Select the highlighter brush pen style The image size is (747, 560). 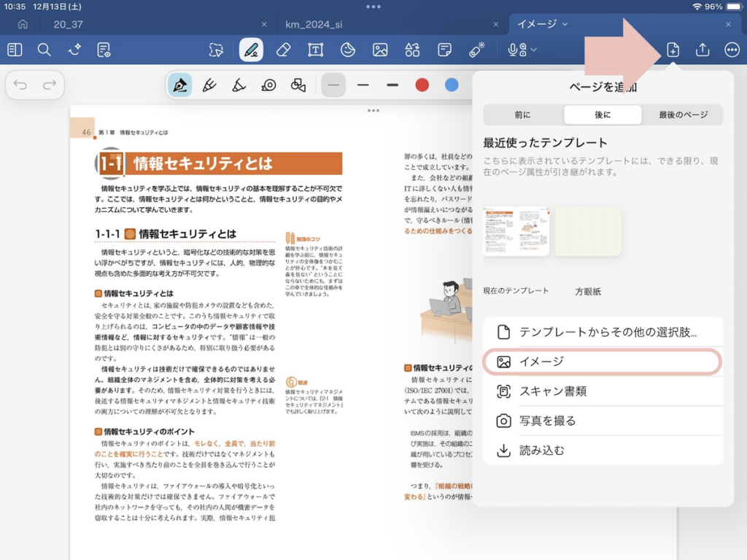(239, 85)
